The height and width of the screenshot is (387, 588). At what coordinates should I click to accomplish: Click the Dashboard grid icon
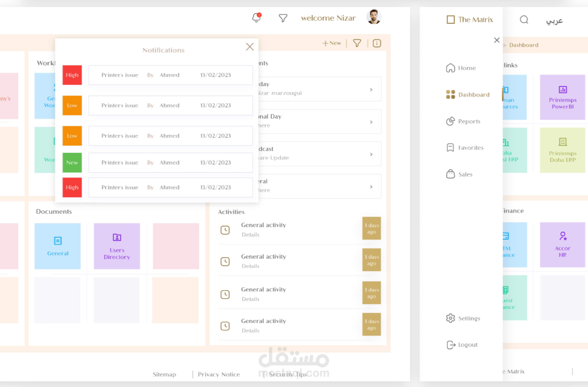450,94
